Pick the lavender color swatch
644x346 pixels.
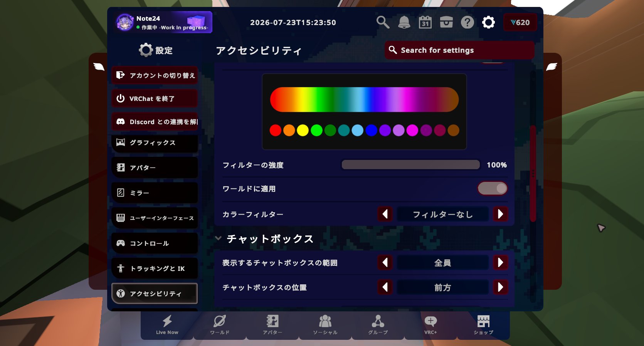pos(399,130)
